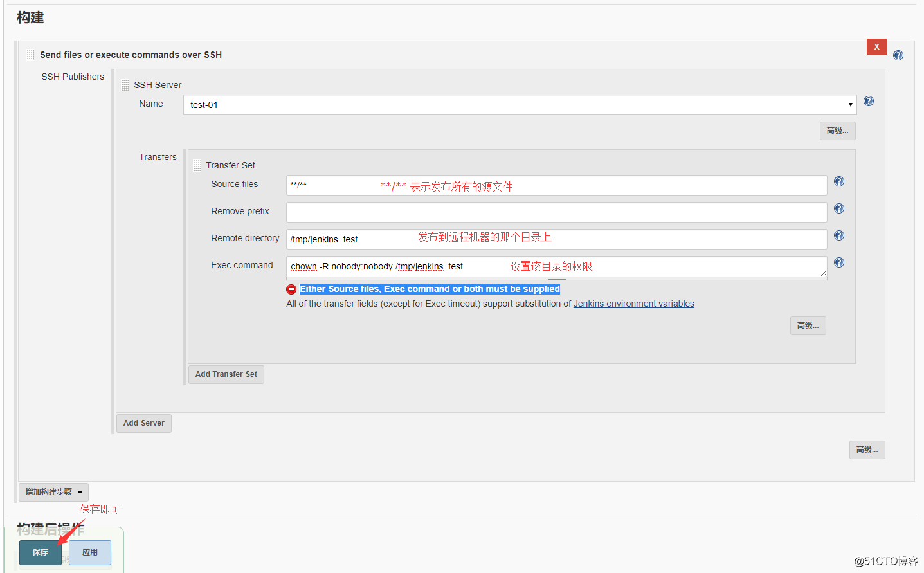Click the Send files or execute commands title
Screen dimensions: 924x573
click(x=131, y=55)
